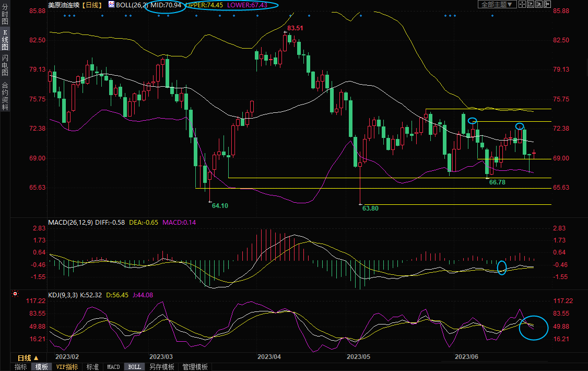Click the 【日线】 period label in chart title
588x371 pixels.
click(x=92, y=5)
